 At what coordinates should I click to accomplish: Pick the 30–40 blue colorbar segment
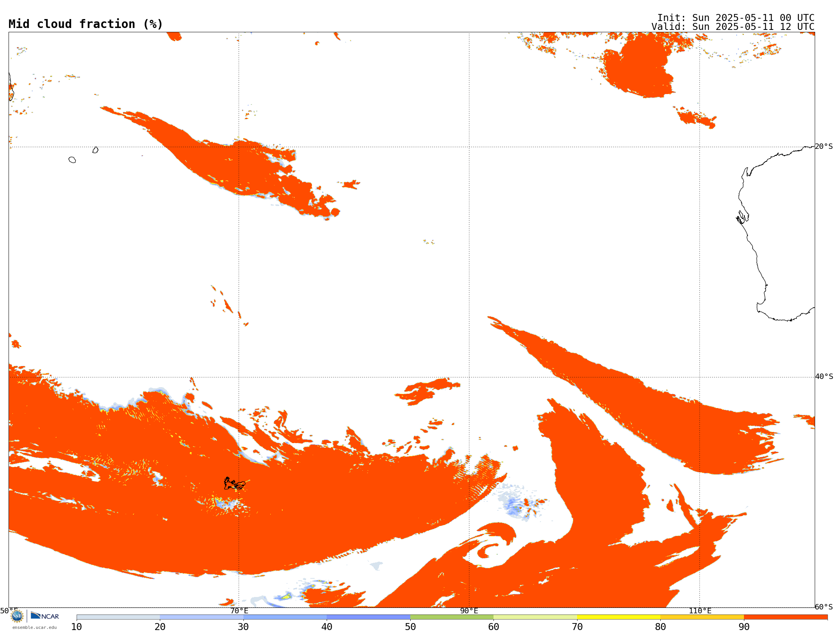(285, 617)
